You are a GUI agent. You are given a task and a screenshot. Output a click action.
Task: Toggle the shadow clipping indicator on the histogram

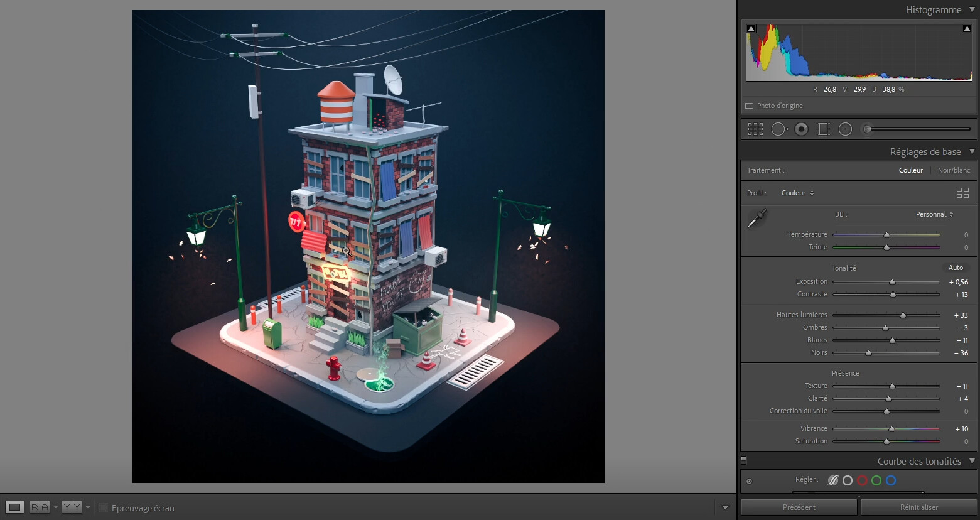click(x=750, y=28)
